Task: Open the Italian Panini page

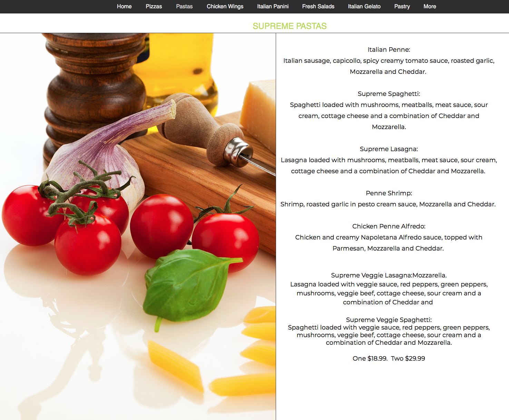Action: click(273, 7)
